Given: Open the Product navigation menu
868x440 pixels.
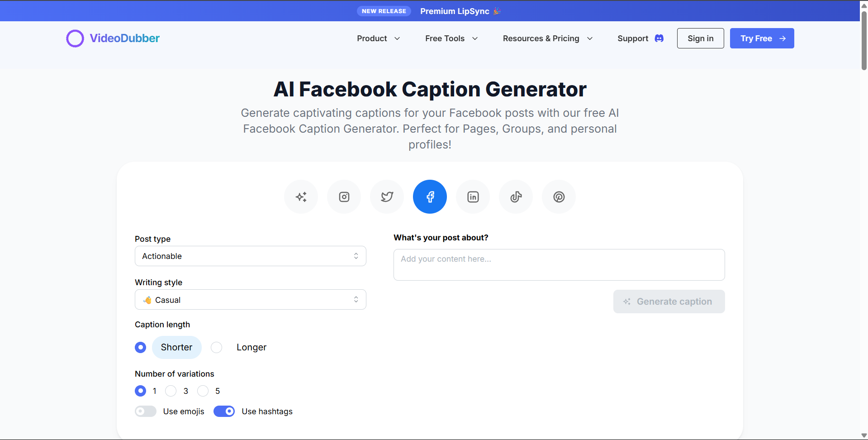Looking at the screenshot, I should click(379, 38).
